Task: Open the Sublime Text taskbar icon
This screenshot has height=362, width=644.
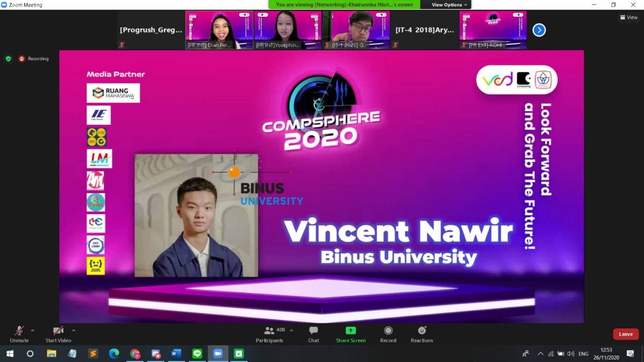Action: (x=93, y=353)
